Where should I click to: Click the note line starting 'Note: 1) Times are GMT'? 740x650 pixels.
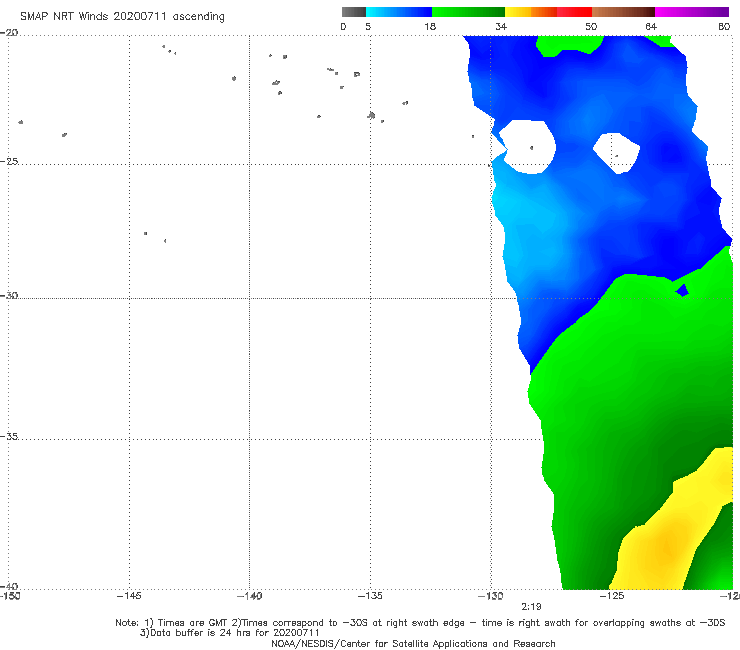pyautogui.click(x=420, y=623)
